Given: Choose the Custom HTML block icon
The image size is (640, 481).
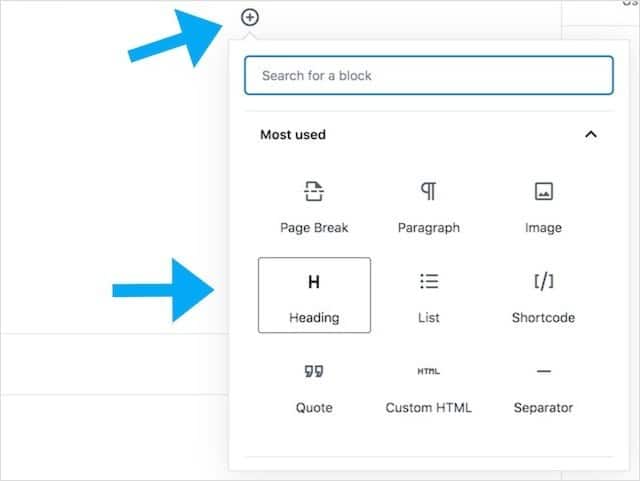Looking at the screenshot, I should tap(429, 372).
